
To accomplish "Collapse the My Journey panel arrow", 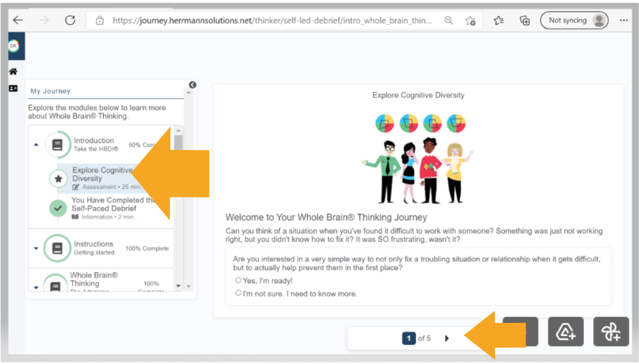I will click(192, 85).
